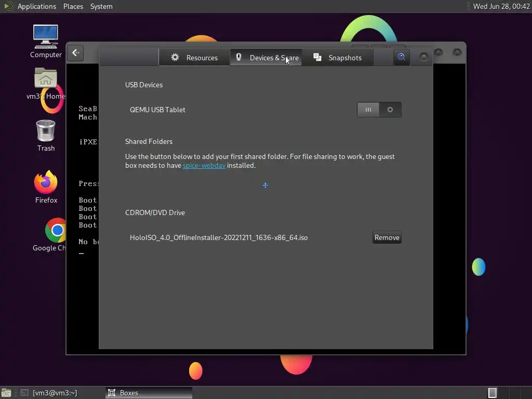The width and height of the screenshot is (532, 399).
Task: Launch Firefox from the desktop
Action: (46, 187)
